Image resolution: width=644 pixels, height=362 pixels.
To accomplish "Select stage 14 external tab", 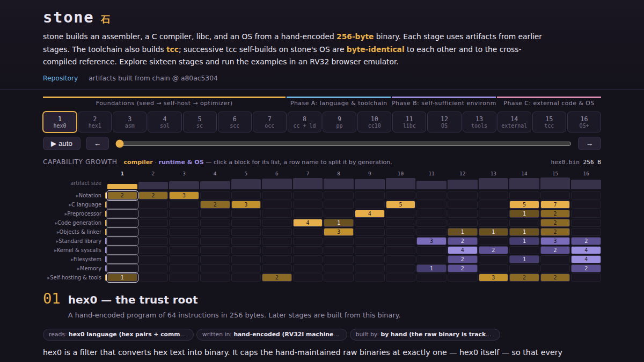I will point(514,122).
